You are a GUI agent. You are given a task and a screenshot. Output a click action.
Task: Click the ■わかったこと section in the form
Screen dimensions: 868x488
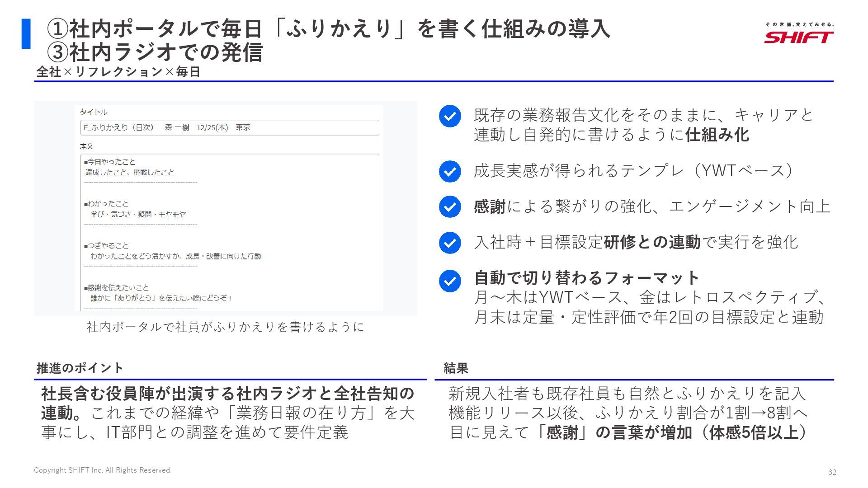pos(106,204)
